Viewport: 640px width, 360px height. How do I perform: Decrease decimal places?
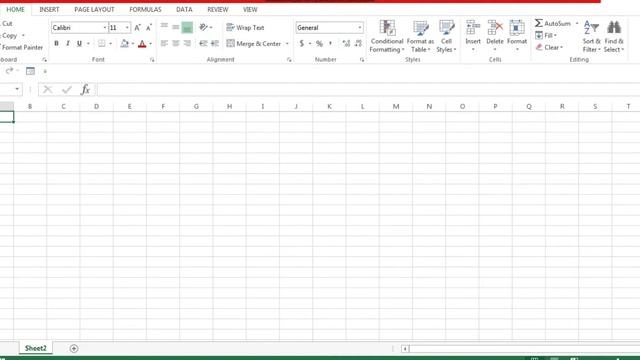pos(358,43)
